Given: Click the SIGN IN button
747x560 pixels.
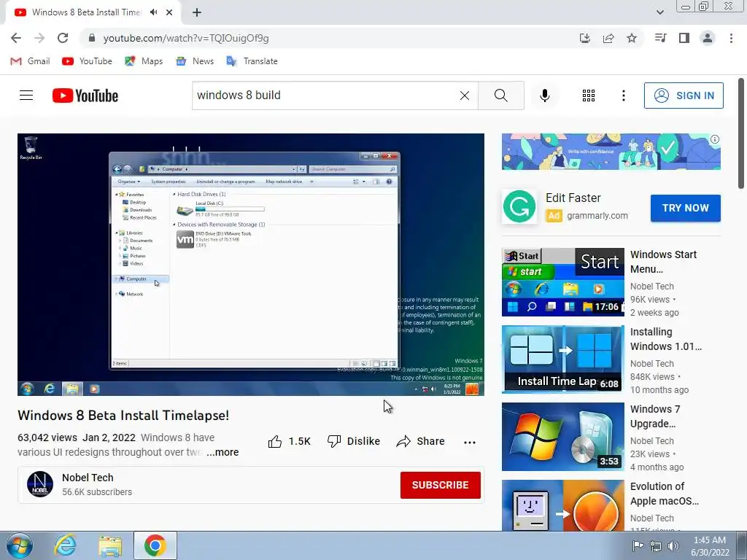Looking at the screenshot, I should pyautogui.click(x=684, y=96).
